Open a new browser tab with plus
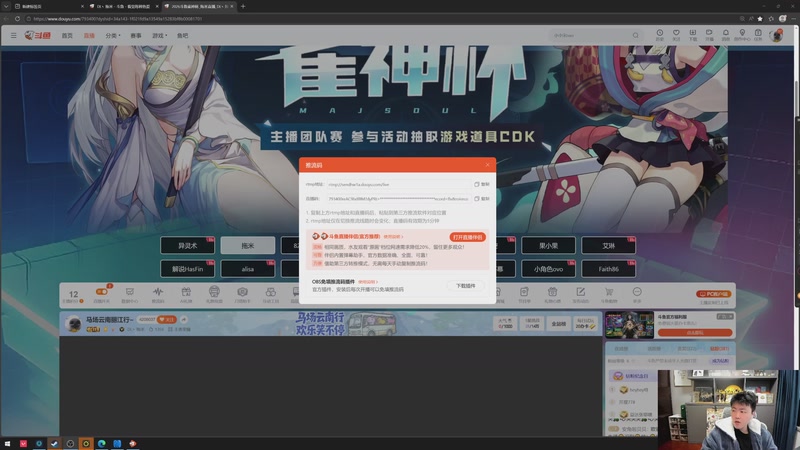This screenshot has height=450, width=800. pyautogui.click(x=243, y=6)
